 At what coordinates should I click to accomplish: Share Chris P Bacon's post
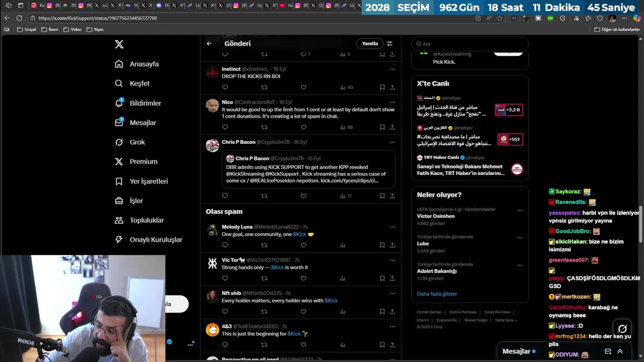(x=392, y=196)
